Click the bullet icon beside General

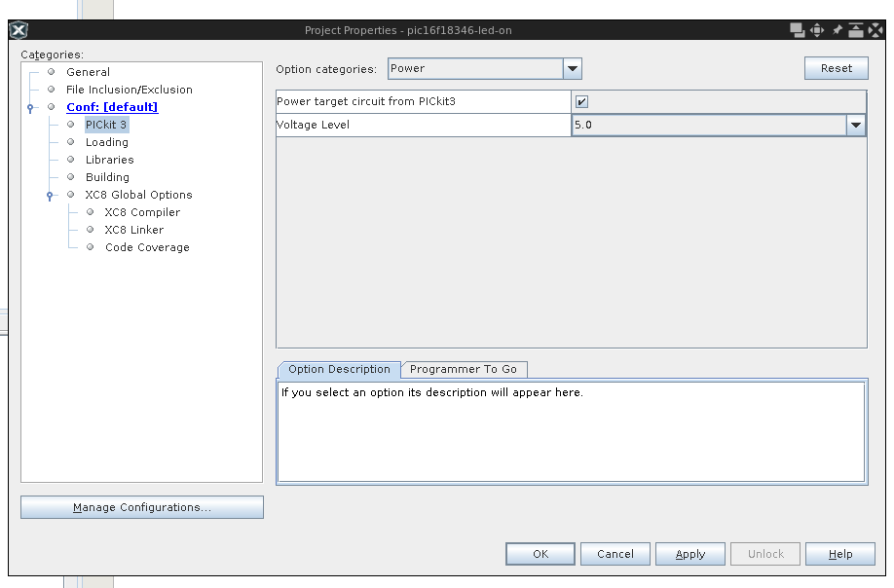(x=52, y=72)
